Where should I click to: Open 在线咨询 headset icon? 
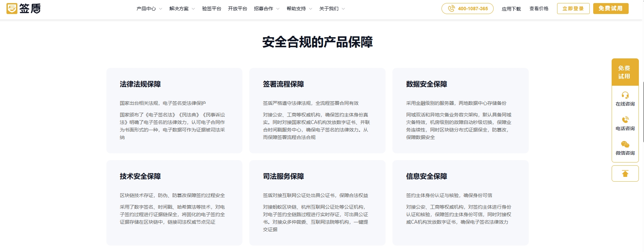[625, 95]
